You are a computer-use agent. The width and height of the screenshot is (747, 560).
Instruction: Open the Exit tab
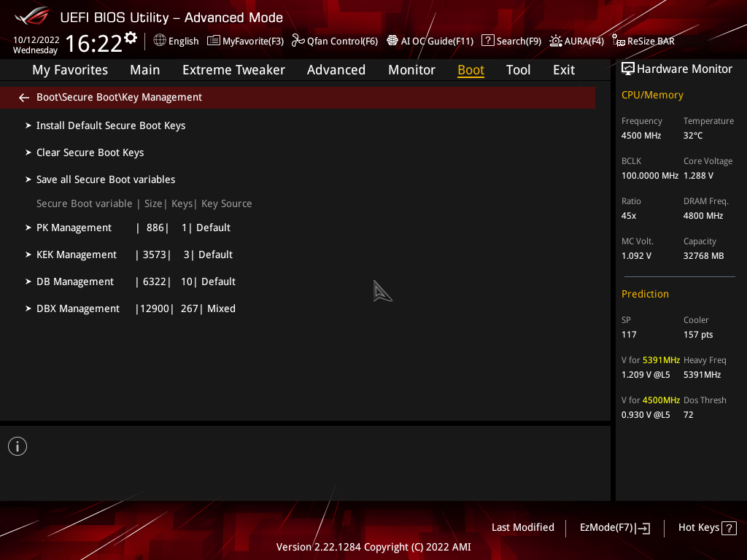[564, 70]
